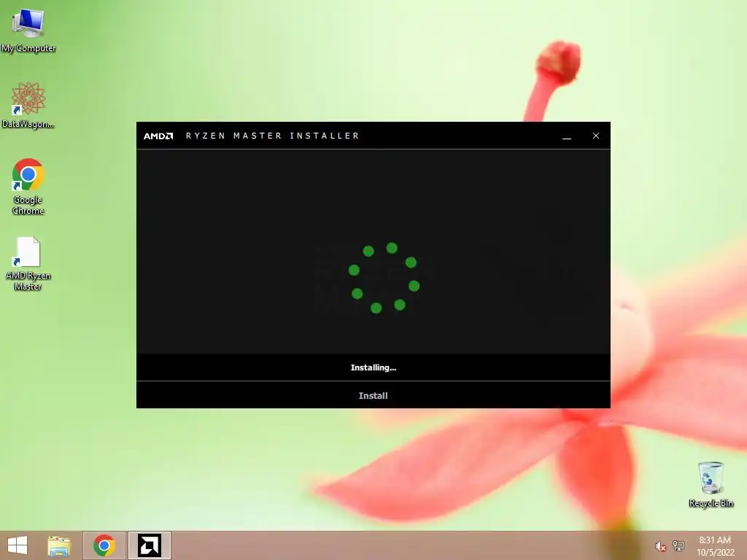This screenshot has height=560, width=747.
Task: Click the Install button in the installer
Action: coord(373,395)
